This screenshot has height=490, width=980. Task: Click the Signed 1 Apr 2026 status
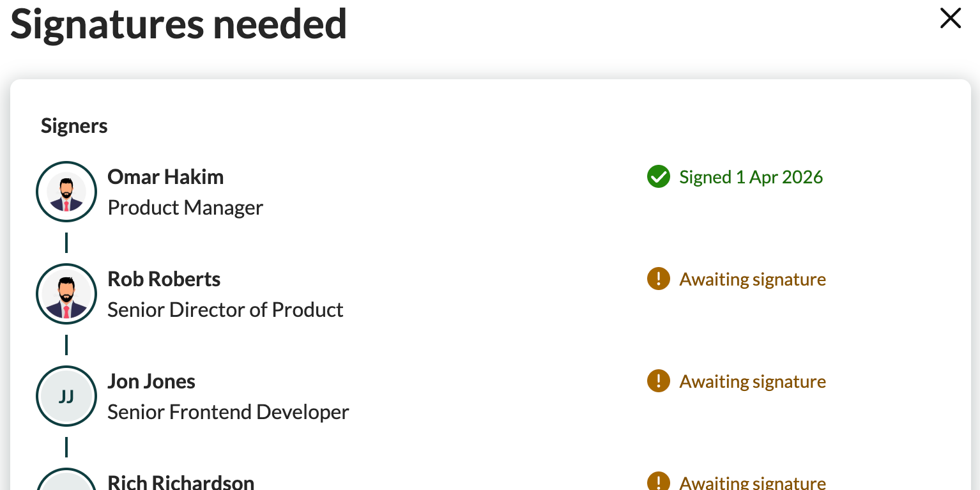coord(751,177)
